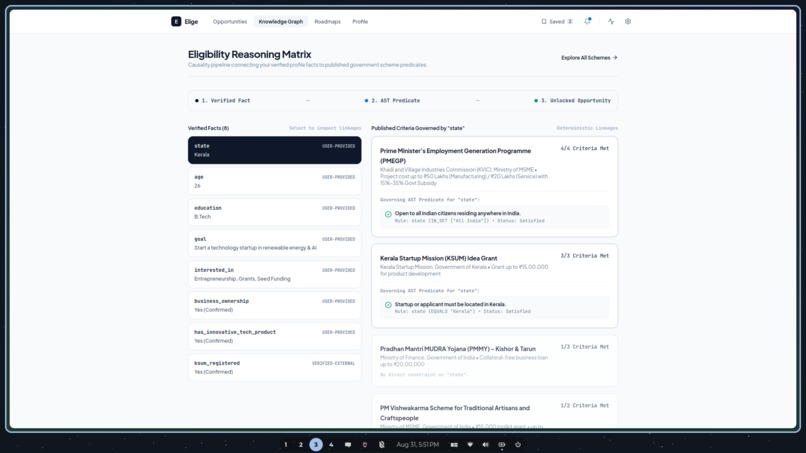
Task: Open the PMEGP scheme card title
Action: pyautogui.click(x=455, y=156)
